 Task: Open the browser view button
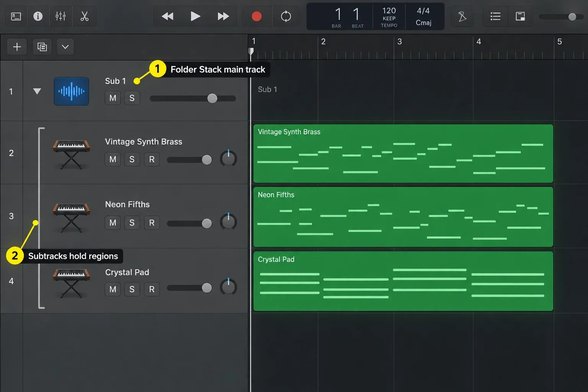[16, 16]
